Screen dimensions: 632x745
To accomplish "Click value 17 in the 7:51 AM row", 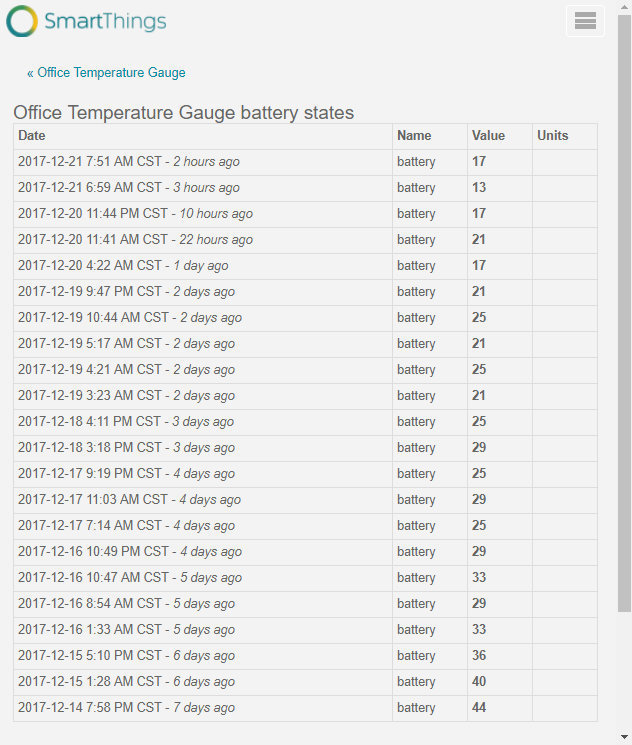I will (479, 162).
